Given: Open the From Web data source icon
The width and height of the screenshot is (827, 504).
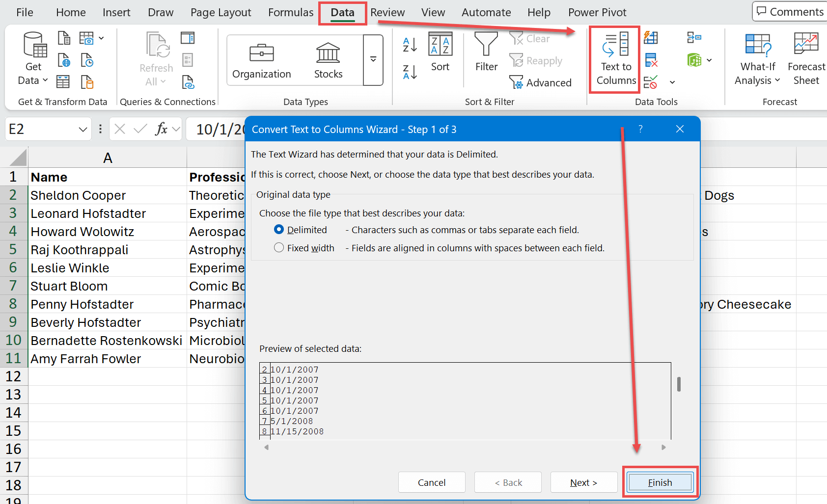Looking at the screenshot, I should (63, 60).
